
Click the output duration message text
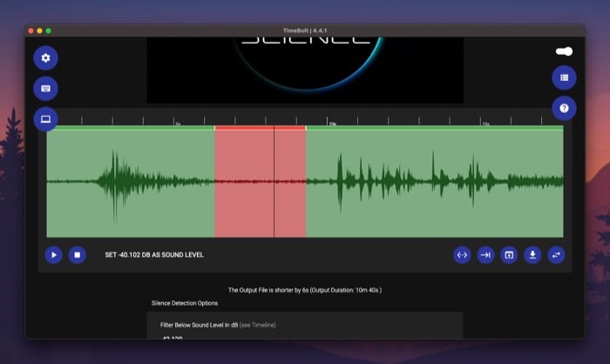(x=305, y=290)
